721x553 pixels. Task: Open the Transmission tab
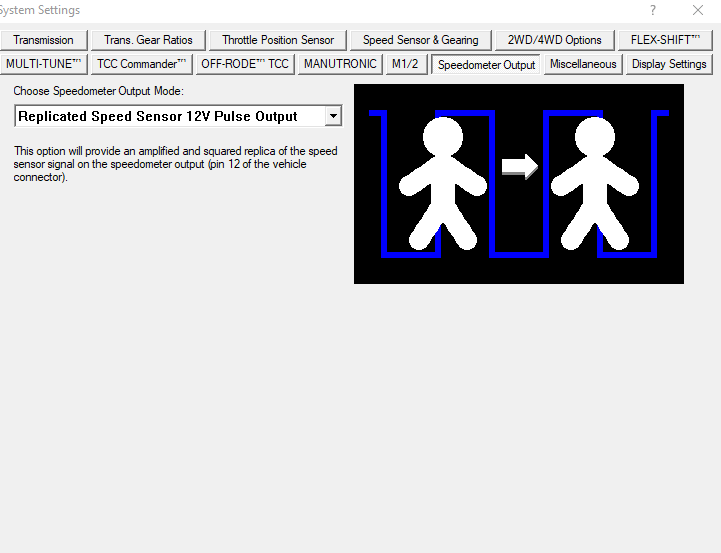pos(43,40)
